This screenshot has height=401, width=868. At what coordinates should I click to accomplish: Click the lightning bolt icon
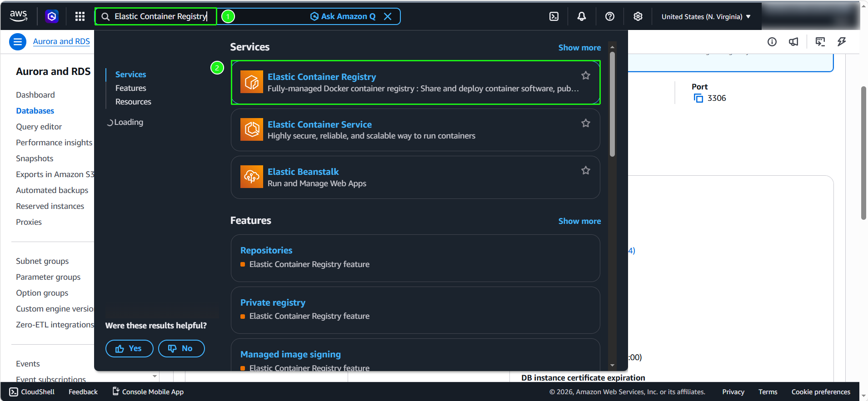click(x=842, y=42)
